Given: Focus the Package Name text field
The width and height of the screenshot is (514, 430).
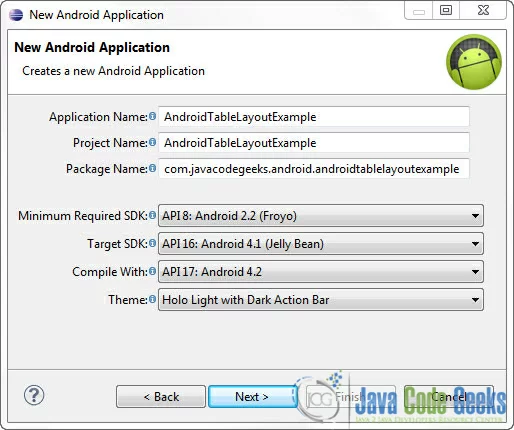Looking at the screenshot, I should point(314,169).
